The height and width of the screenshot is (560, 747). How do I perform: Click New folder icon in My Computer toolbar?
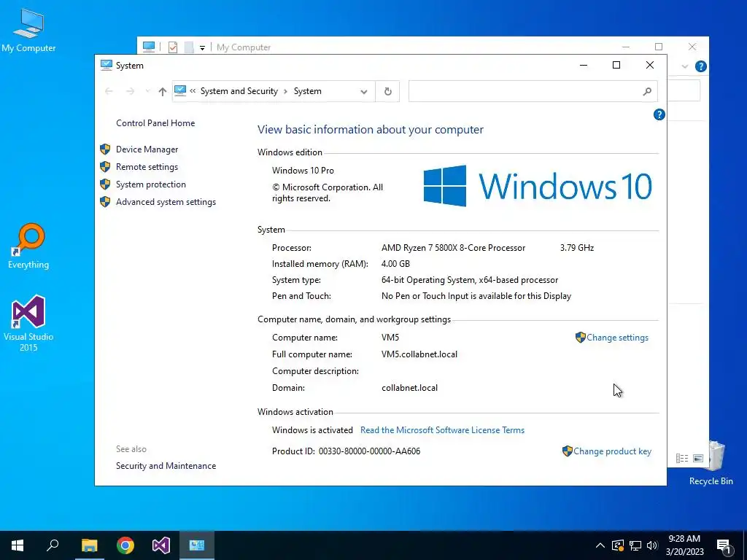189,47
